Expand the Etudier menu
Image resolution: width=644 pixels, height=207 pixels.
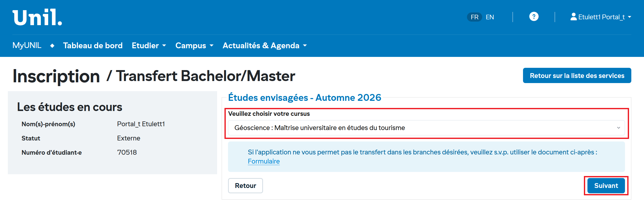point(149,45)
